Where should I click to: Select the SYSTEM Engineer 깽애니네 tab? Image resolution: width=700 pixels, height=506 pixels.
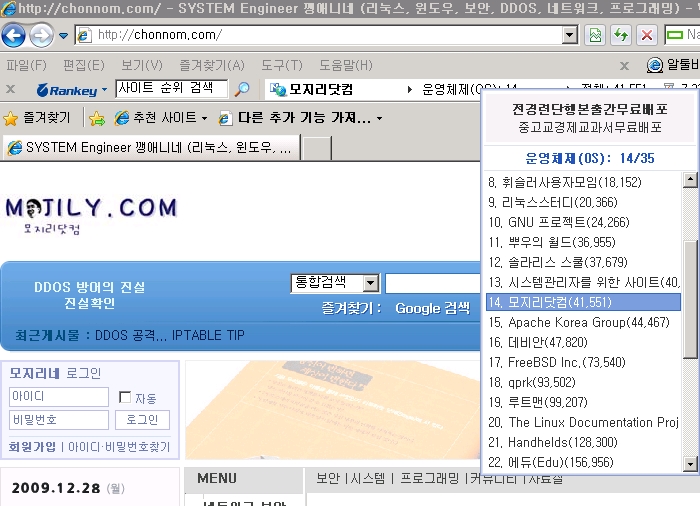pos(151,147)
